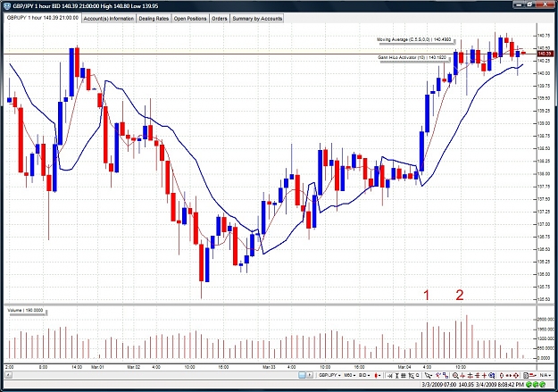
Task: Click the red zoom magnifier icon
Action: (455, 375)
